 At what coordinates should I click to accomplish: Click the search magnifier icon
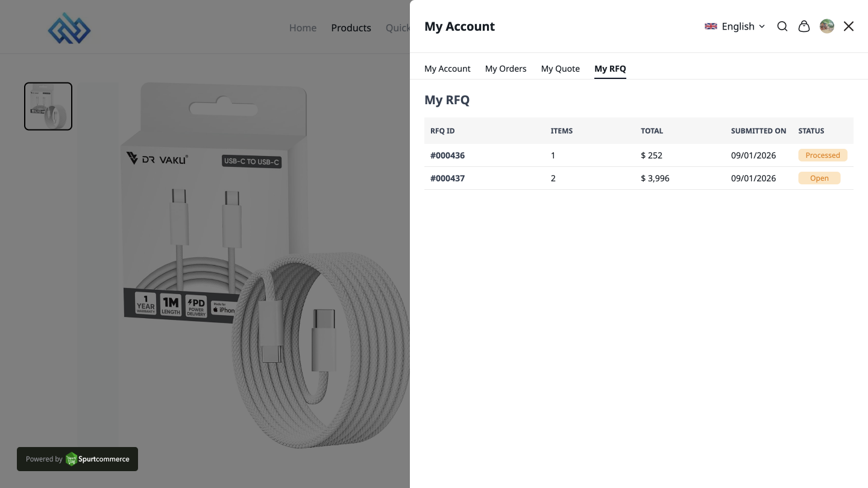(x=782, y=27)
